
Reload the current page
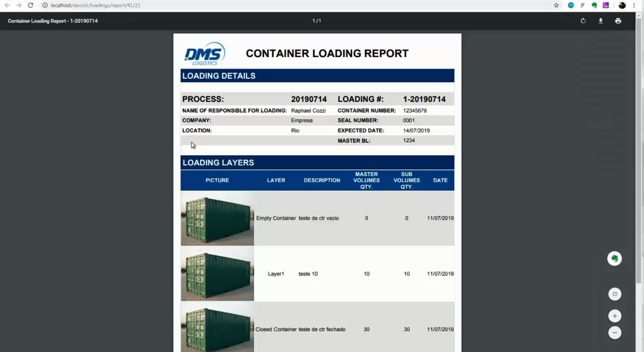31,5
